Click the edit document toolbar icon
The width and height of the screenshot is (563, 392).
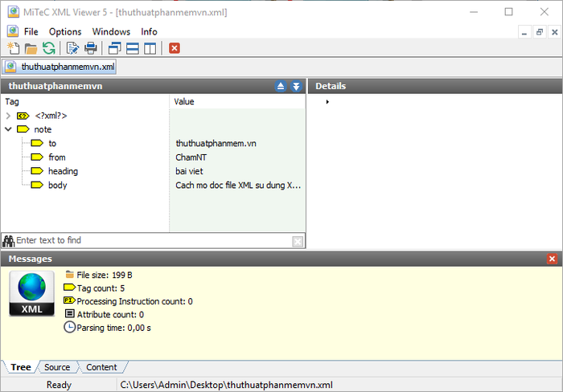[x=72, y=48]
